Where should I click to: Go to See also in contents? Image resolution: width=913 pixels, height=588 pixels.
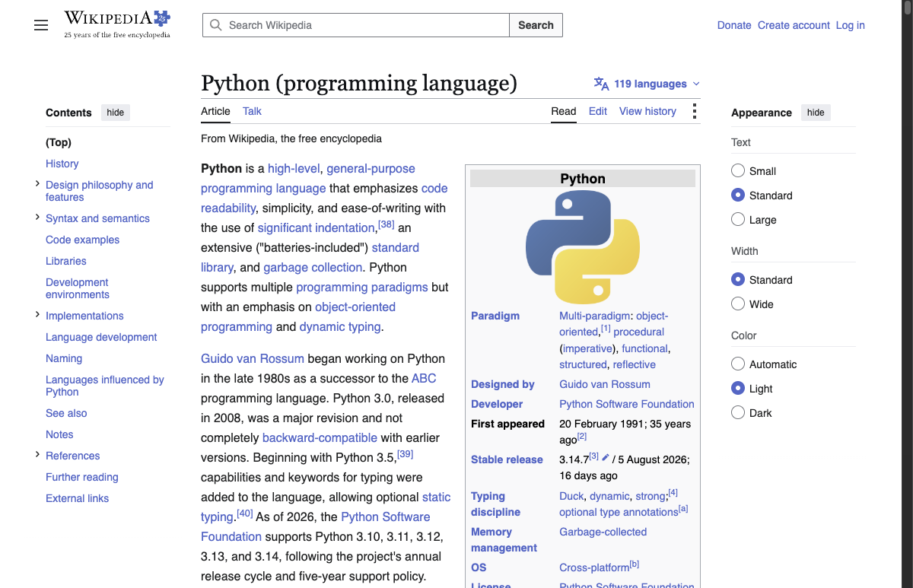tap(66, 413)
